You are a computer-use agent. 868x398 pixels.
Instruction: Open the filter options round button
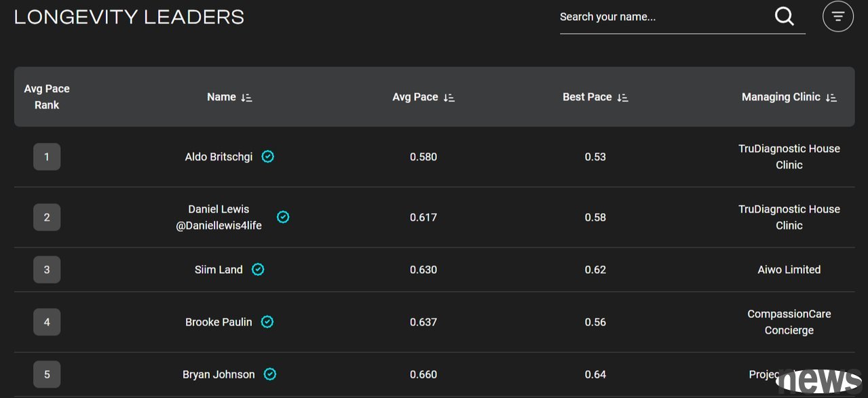(x=837, y=16)
